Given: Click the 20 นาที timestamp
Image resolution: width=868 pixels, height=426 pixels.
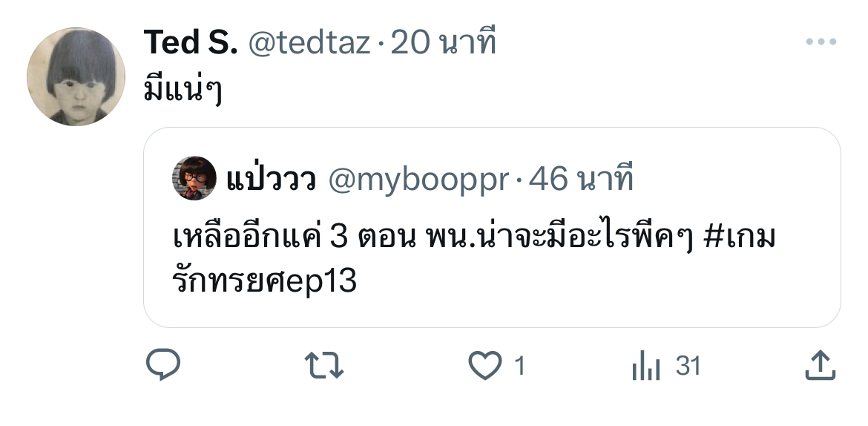Looking at the screenshot, I should [x=443, y=42].
